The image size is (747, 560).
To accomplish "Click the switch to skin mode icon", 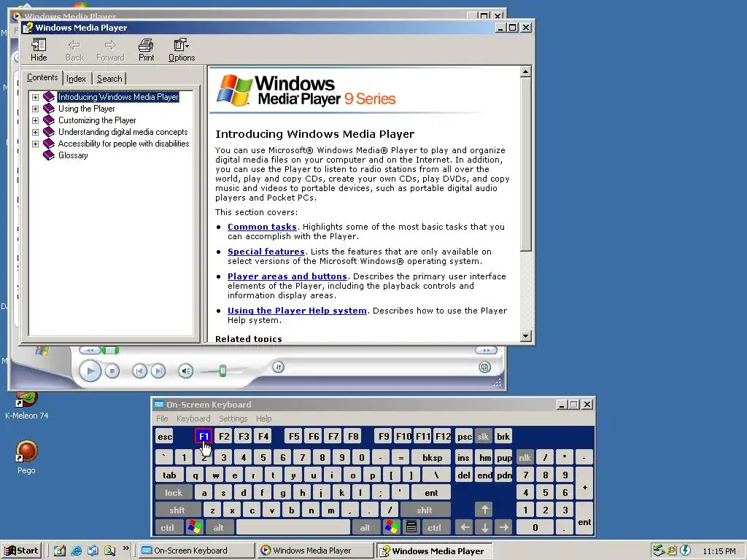I will (x=485, y=367).
